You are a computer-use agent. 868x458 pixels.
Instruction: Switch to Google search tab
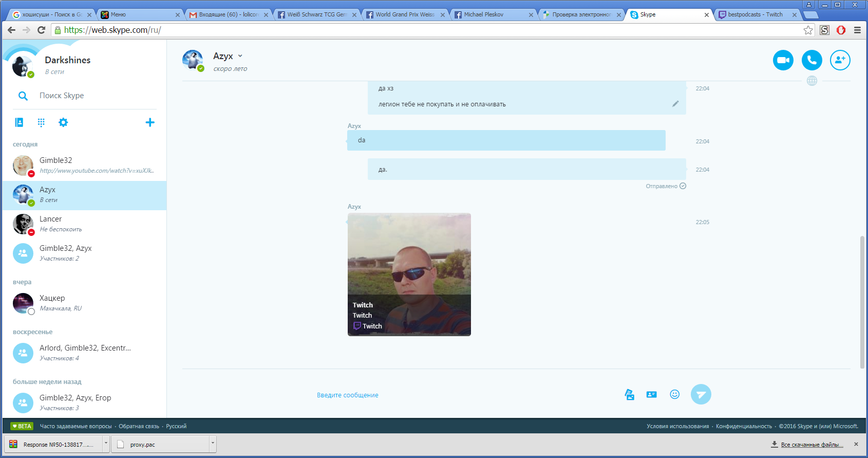51,14
